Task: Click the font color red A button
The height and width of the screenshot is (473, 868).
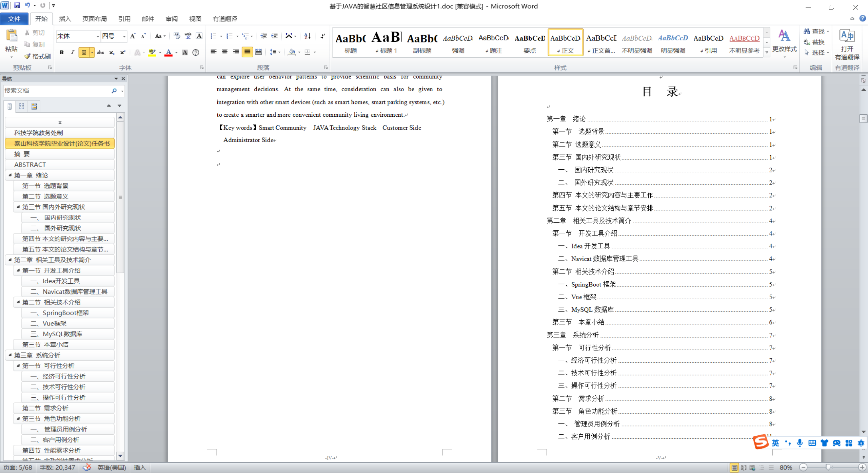Action: [168, 52]
